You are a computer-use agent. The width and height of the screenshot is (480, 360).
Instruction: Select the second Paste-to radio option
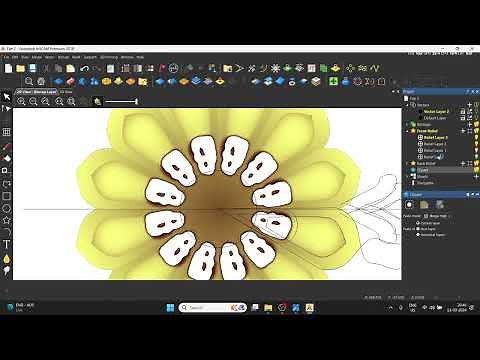pos(418,229)
